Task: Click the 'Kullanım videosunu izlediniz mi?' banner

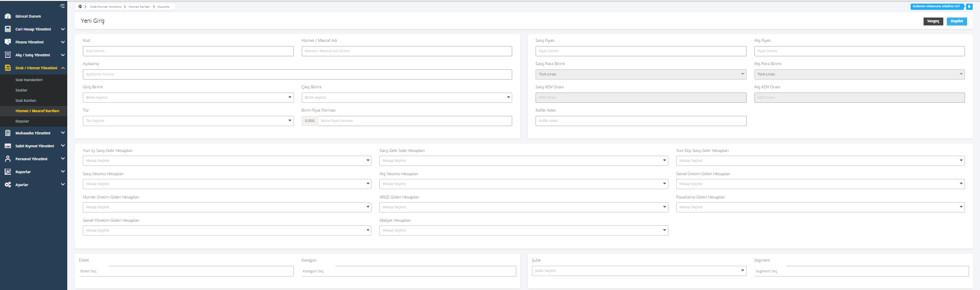Action: tap(938, 7)
